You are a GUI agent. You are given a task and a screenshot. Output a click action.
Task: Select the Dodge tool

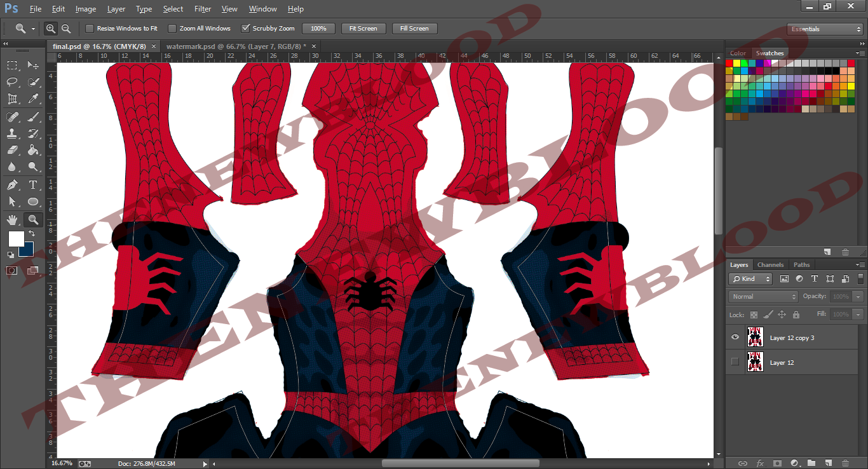click(33, 167)
